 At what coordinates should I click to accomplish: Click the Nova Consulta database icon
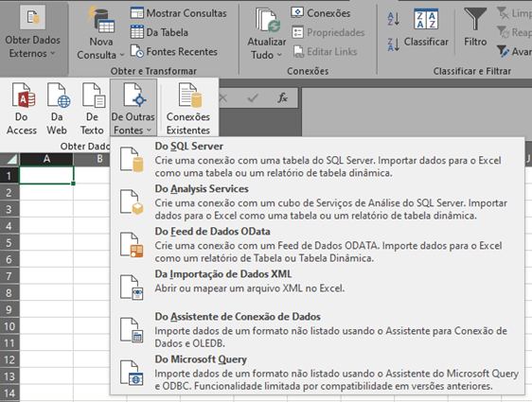101,21
